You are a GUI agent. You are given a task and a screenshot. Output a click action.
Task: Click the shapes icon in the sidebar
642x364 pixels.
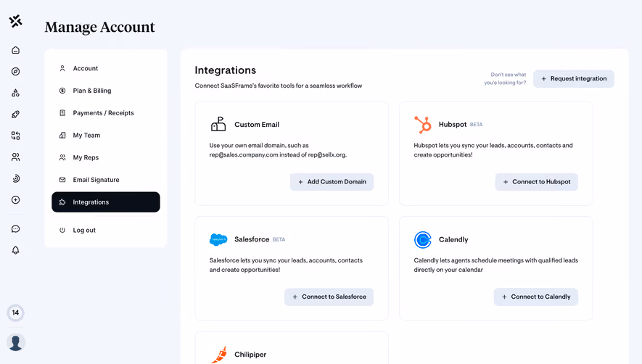15,93
